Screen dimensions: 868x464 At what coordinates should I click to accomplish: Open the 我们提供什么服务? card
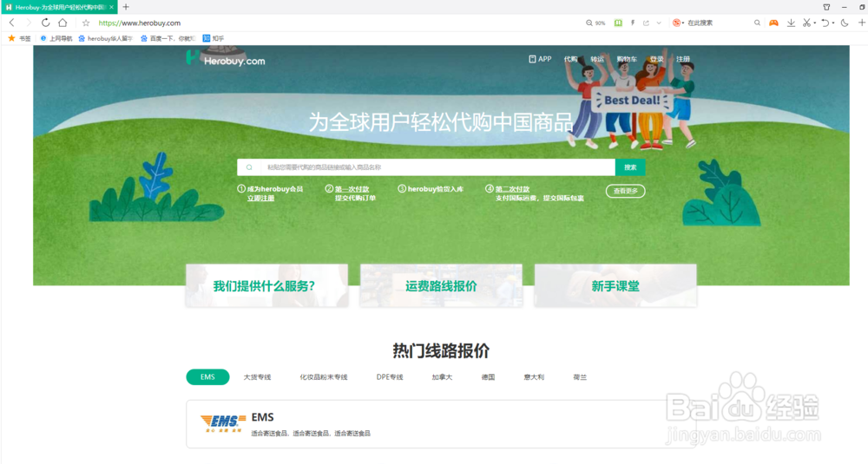coord(266,285)
